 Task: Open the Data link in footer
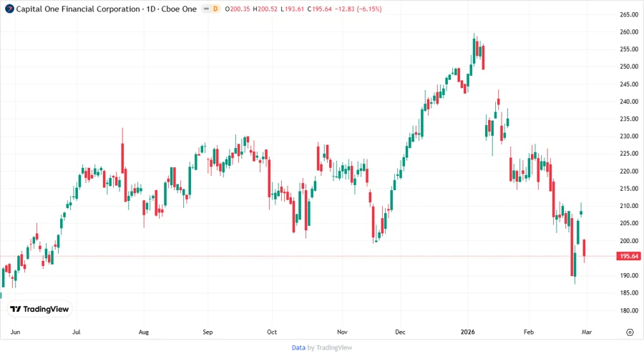coord(298,348)
